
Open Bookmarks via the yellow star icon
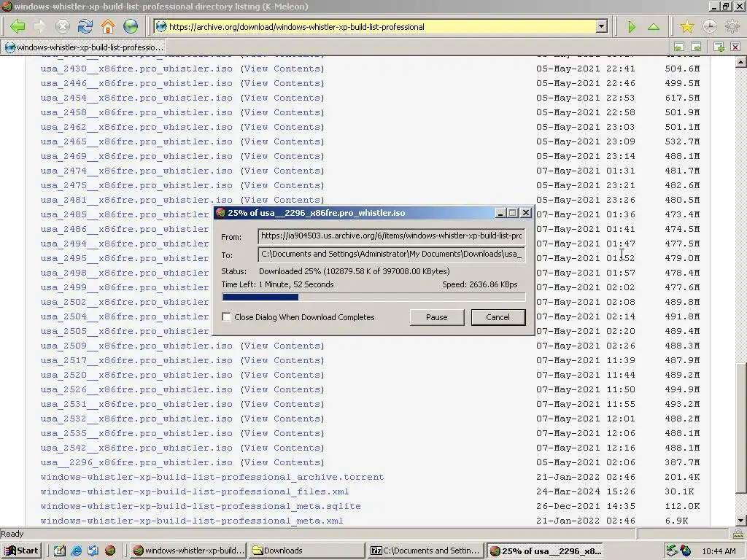point(687,27)
